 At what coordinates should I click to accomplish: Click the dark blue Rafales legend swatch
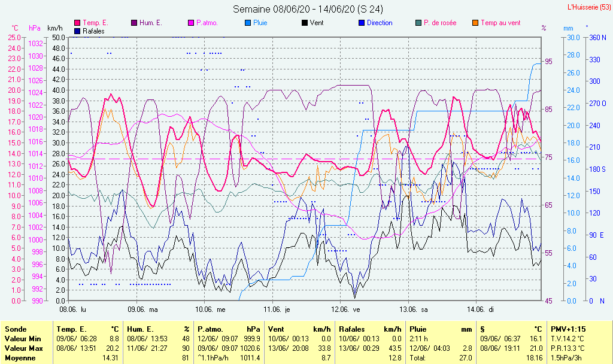pos(77,31)
